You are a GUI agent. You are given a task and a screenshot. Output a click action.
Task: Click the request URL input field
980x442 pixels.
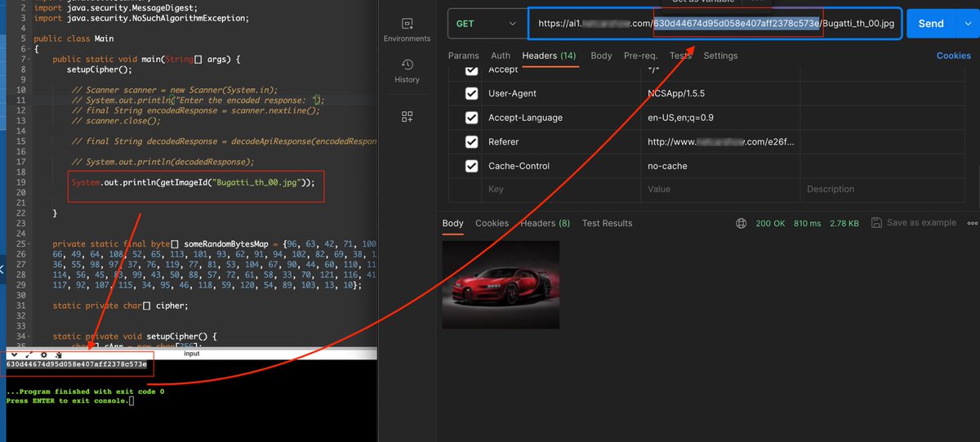[715, 24]
